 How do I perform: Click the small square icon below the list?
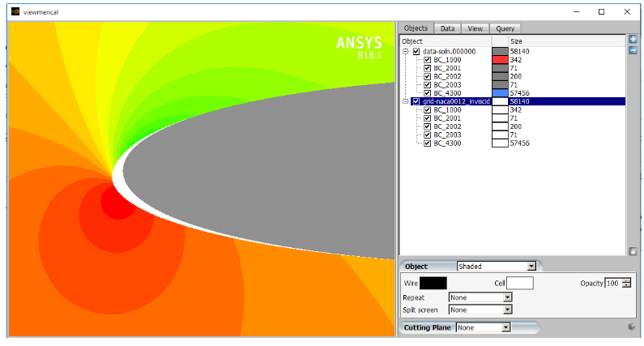(x=633, y=250)
